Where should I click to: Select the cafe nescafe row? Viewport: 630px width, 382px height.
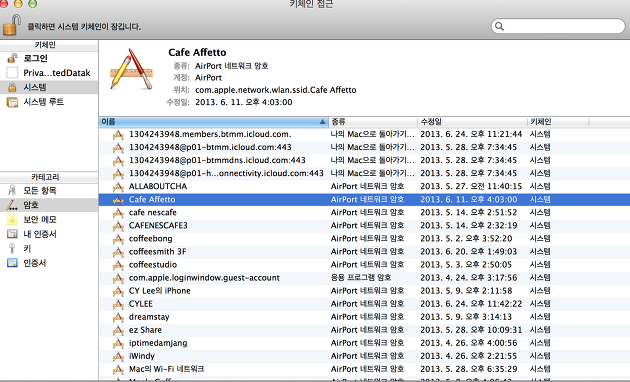click(364, 212)
